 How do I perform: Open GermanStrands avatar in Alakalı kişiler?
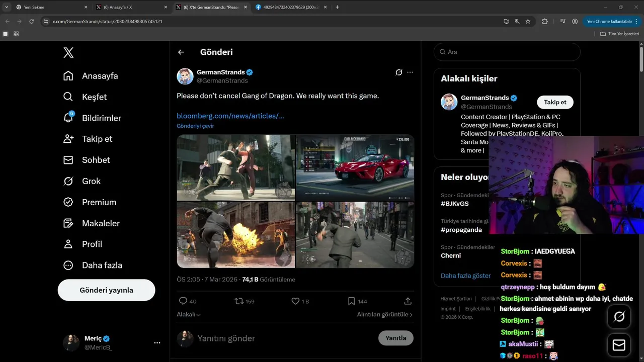[449, 102]
